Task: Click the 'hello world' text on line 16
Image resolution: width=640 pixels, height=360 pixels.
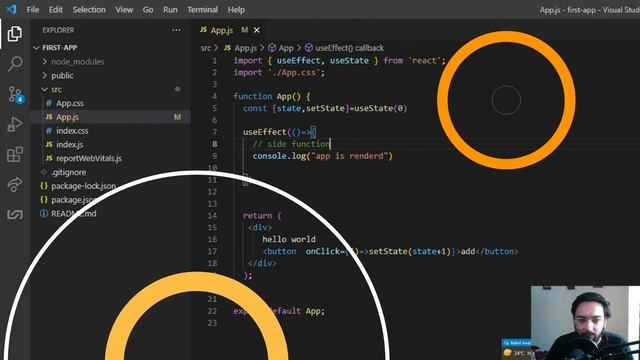Action: (289, 240)
